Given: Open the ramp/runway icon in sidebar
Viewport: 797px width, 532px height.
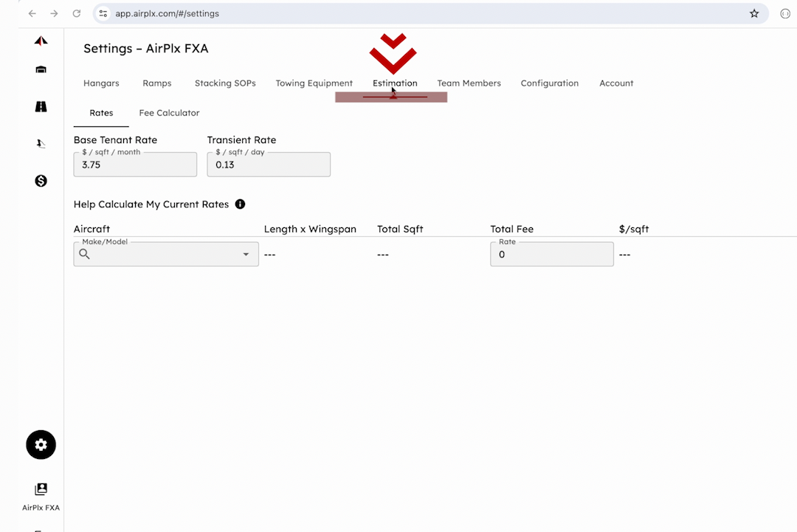Looking at the screenshot, I should point(41,107).
